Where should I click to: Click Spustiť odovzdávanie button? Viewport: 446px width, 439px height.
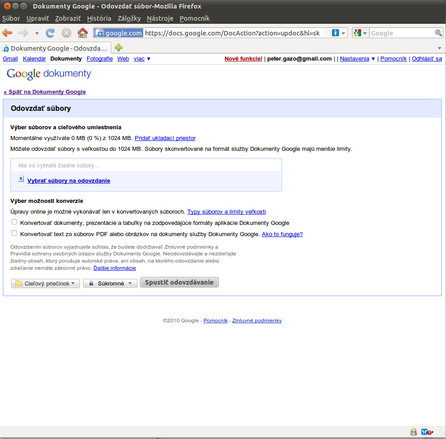point(179,282)
